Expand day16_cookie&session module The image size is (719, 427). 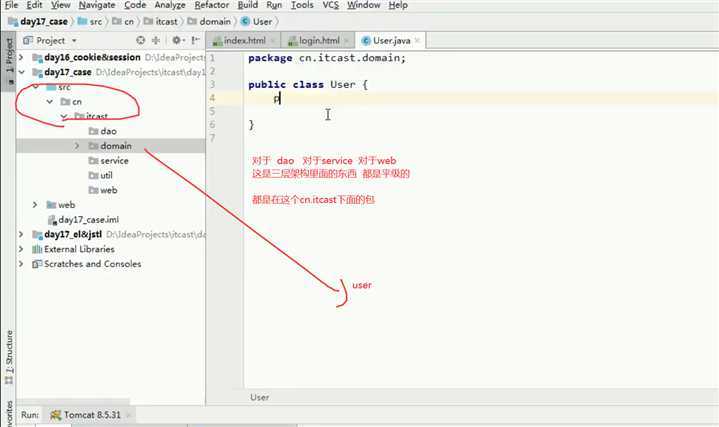pos(21,57)
